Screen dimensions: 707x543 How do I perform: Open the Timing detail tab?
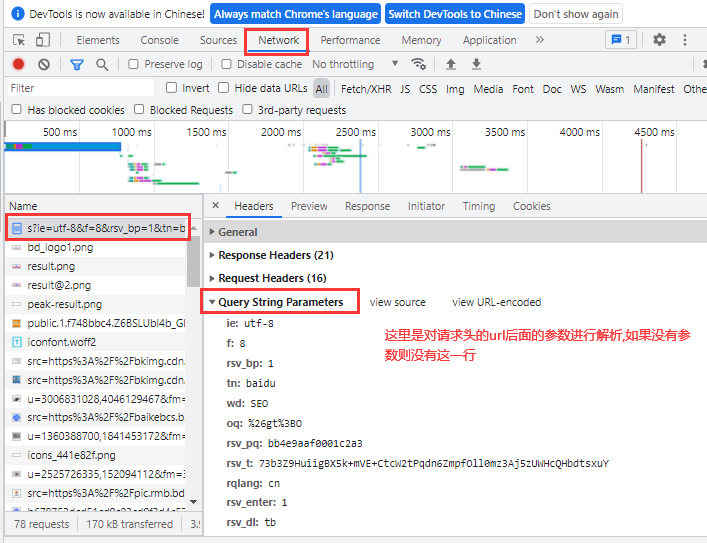click(x=478, y=206)
